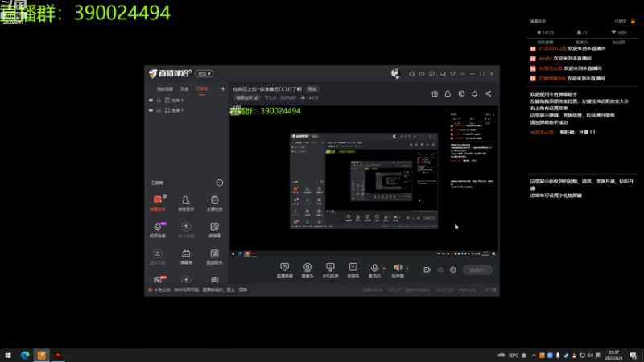644x362 pixels.
Task: Open the red app icon in taskbar
Action: 58,355
